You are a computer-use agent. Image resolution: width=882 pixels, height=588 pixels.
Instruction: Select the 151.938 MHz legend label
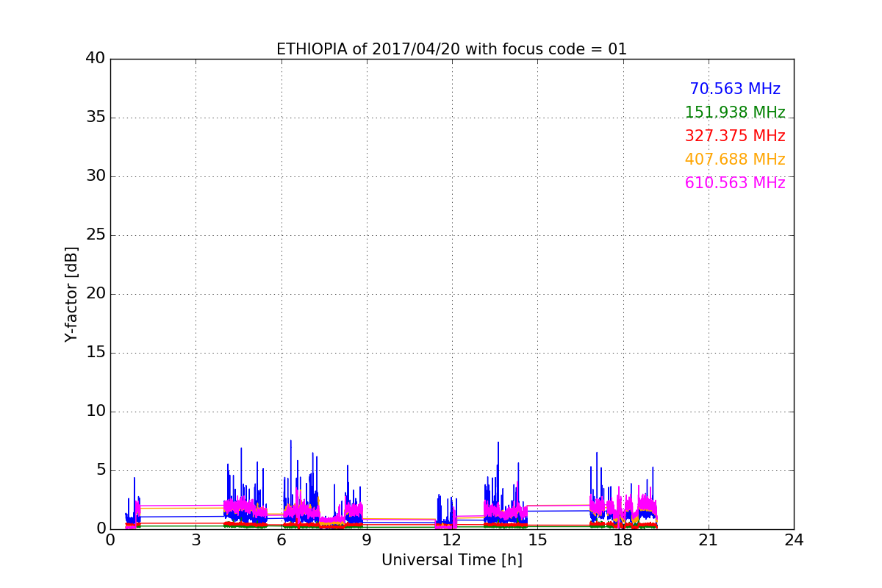[735, 112]
